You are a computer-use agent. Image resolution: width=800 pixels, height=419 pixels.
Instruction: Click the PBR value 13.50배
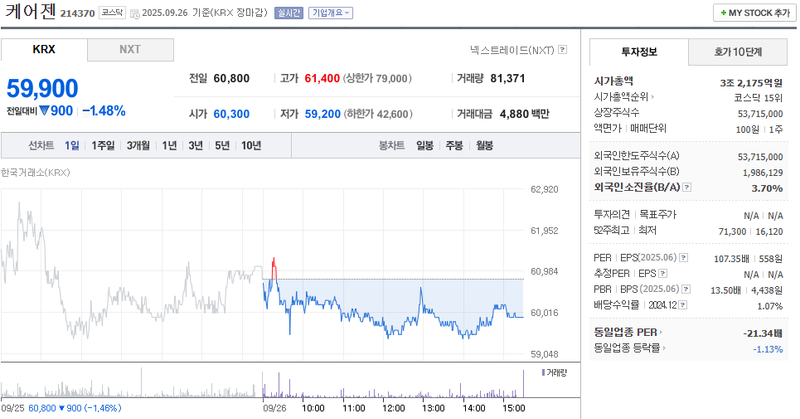click(x=726, y=290)
